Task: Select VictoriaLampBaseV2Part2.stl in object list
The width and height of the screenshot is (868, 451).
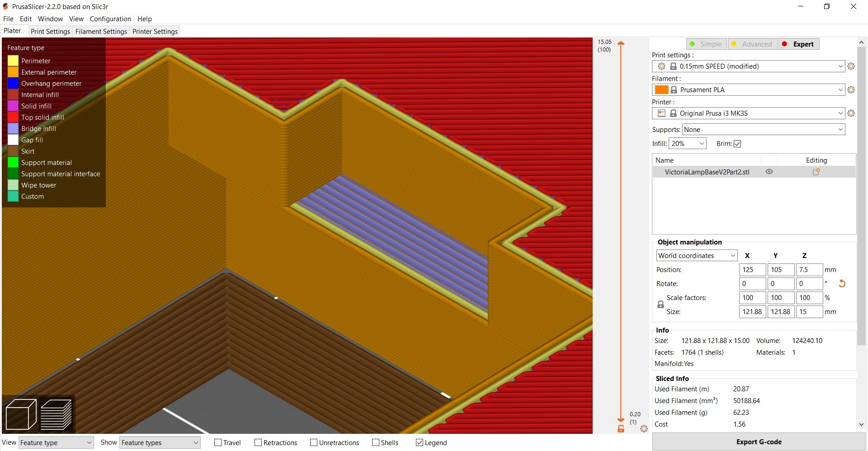Action: (754, 172)
